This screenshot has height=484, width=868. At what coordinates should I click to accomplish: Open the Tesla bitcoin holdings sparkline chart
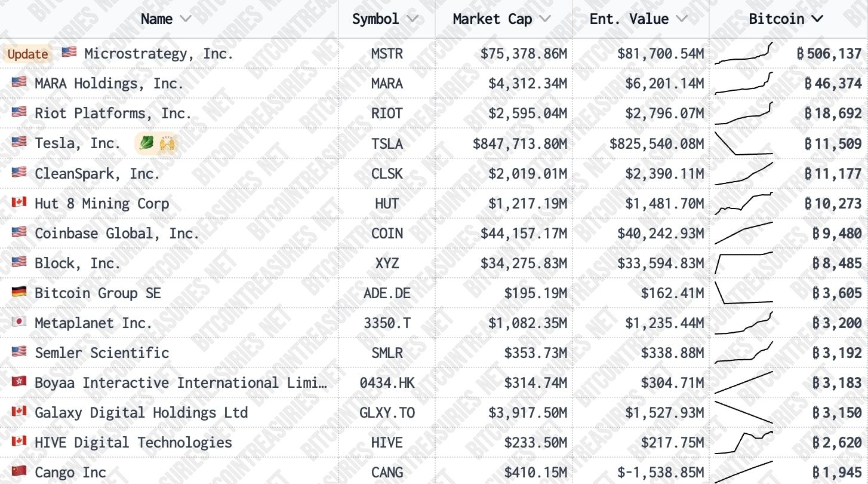[744, 143]
